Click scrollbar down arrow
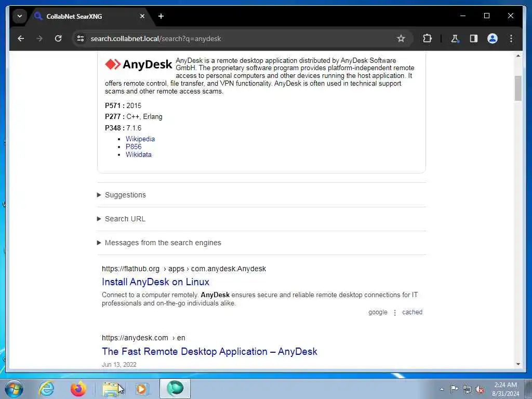The width and height of the screenshot is (532, 399). 518,364
